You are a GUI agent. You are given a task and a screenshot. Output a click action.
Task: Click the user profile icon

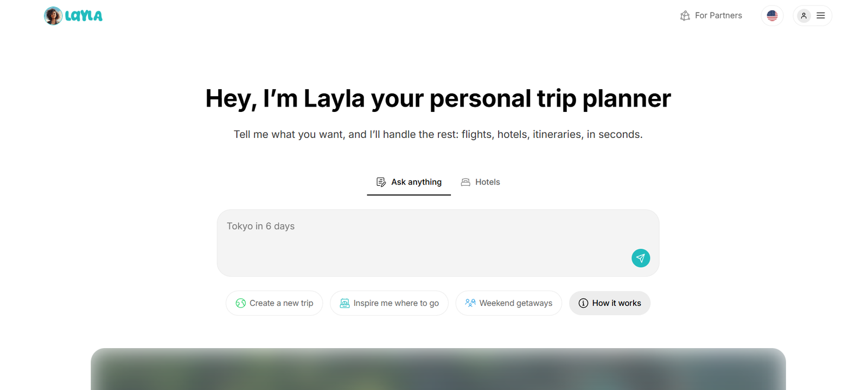tap(803, 16)
